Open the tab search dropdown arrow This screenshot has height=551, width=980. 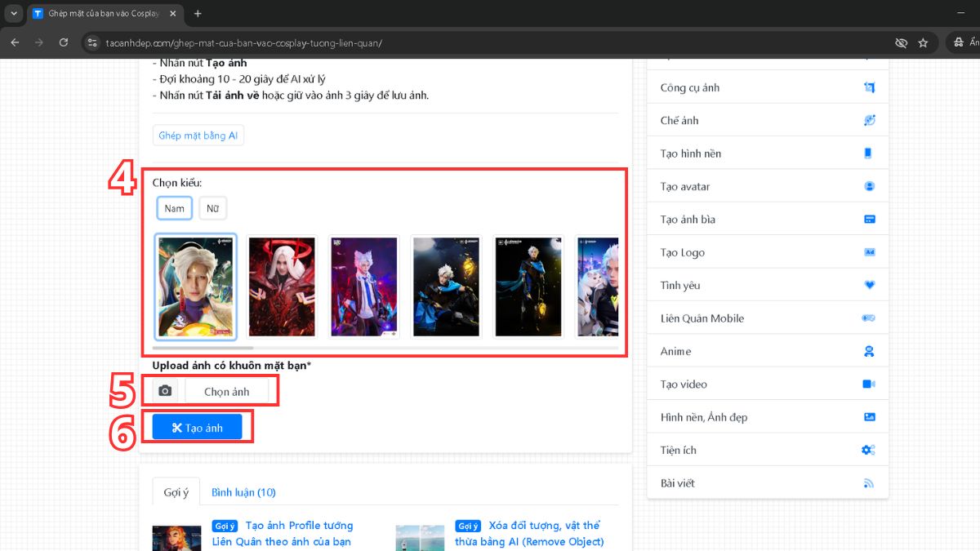[x=14, y=14]
